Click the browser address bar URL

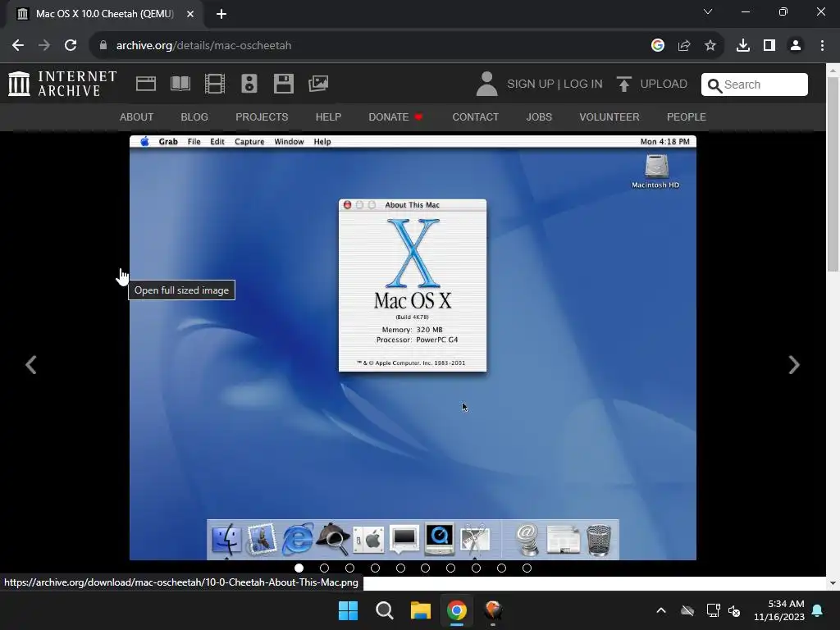(203, 46)
